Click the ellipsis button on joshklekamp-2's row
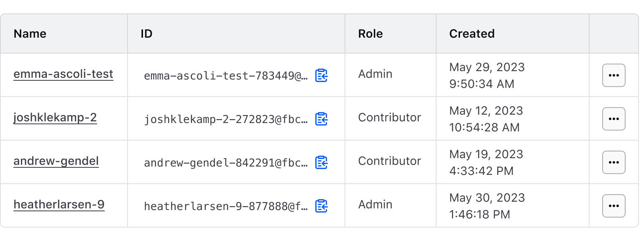The height and width of the screenshot is (241, 644). pos(613,119)
